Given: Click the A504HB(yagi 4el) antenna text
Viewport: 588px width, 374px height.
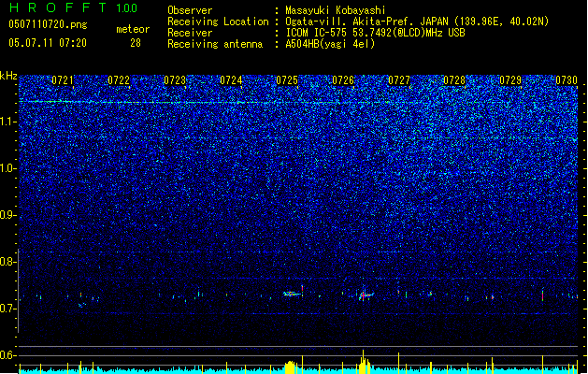Looking at the screenshot, I should pos(330,44).
